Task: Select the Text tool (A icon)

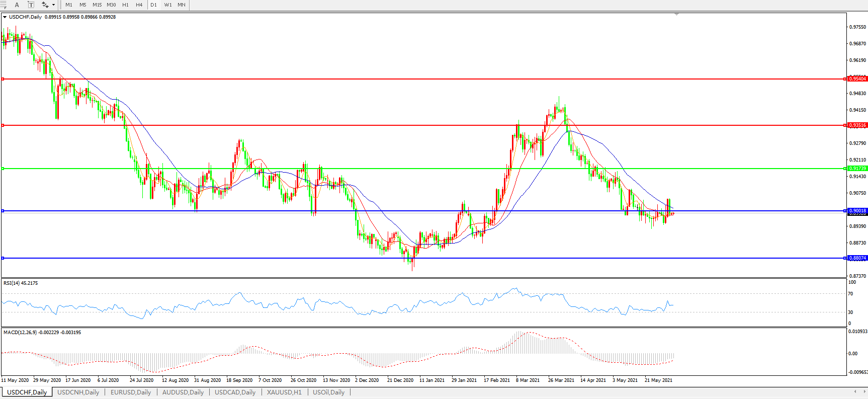Action: tap(17, 5)
